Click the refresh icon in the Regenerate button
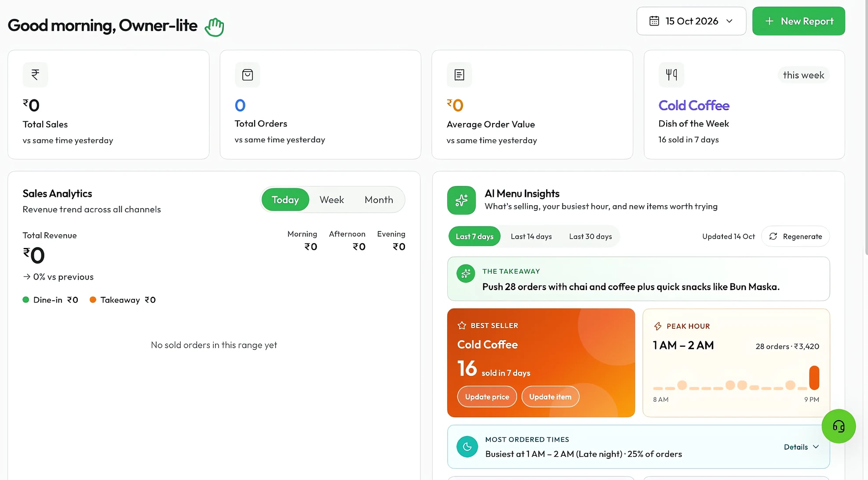This screenshot has width=868, height=480. click(773, 236)
